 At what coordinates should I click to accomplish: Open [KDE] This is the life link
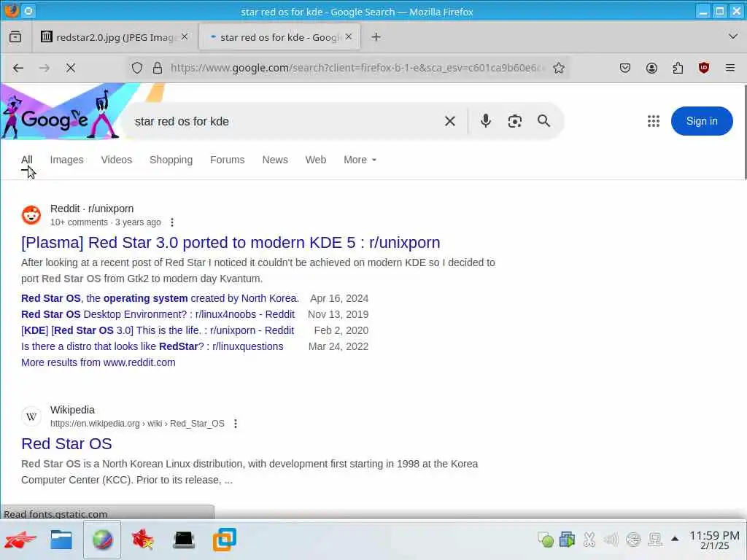[158, 330]
